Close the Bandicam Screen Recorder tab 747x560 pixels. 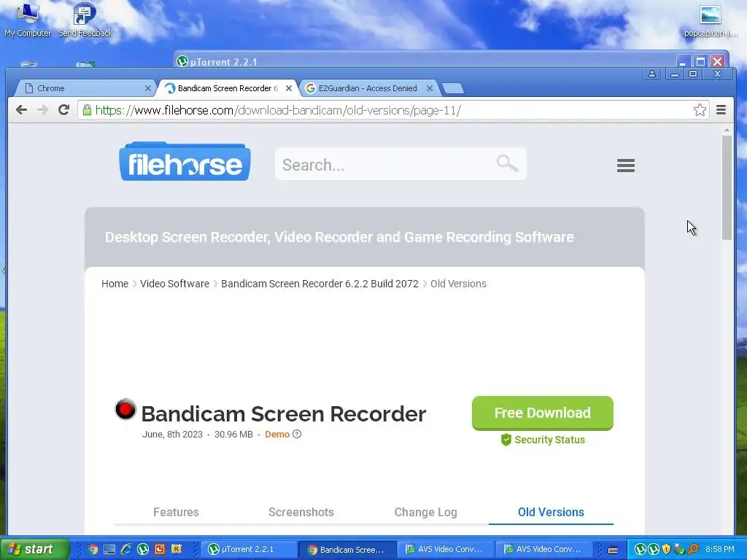point(289,88)
